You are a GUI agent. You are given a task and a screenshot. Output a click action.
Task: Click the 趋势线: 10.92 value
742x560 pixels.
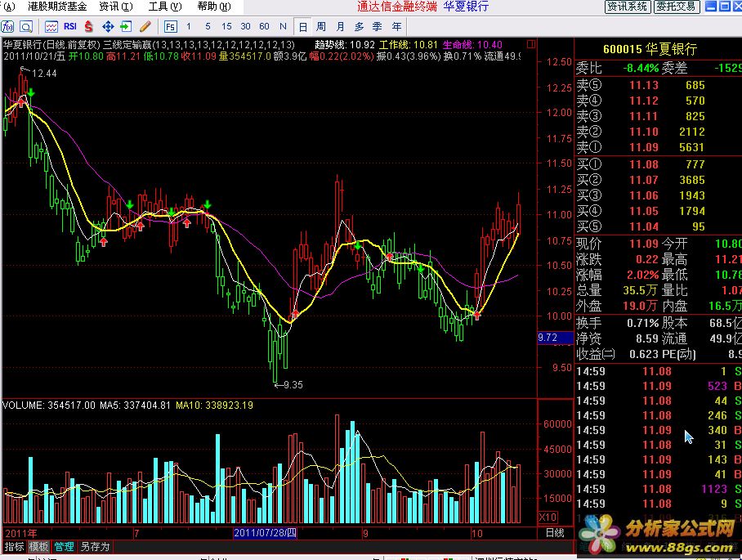click(345, 44)
